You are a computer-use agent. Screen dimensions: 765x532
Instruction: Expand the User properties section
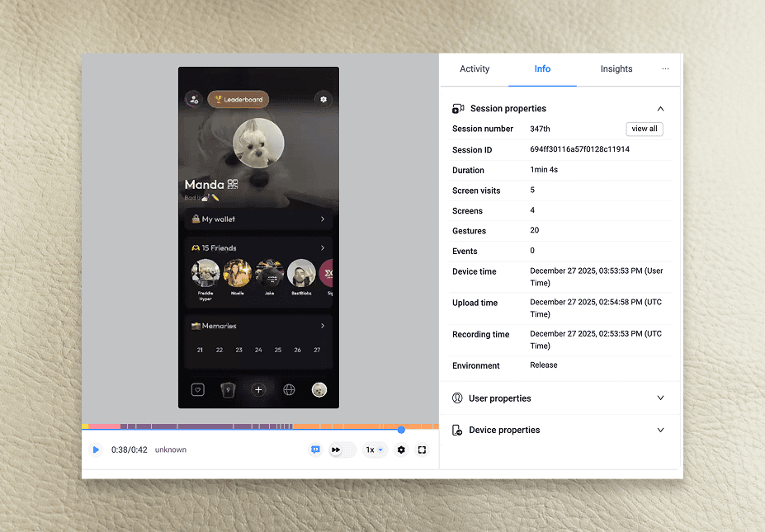click(x=660, y=398)
